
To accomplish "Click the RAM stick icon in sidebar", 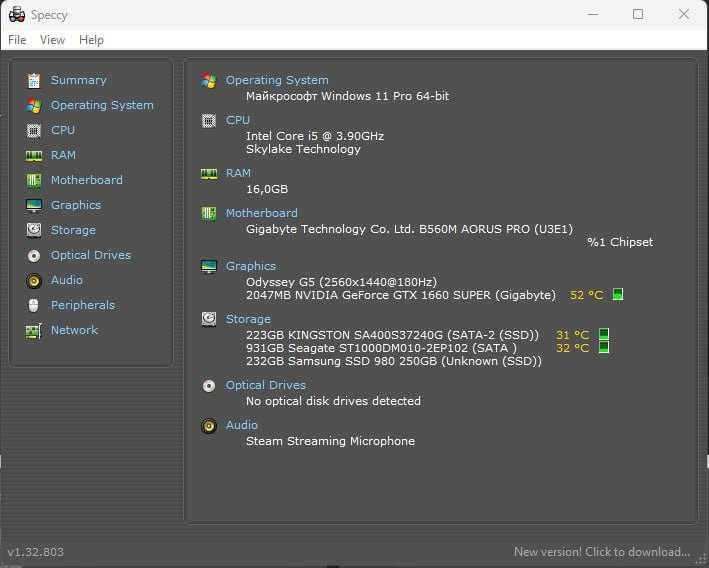I will pyautogui.click(x=34, y=156).
